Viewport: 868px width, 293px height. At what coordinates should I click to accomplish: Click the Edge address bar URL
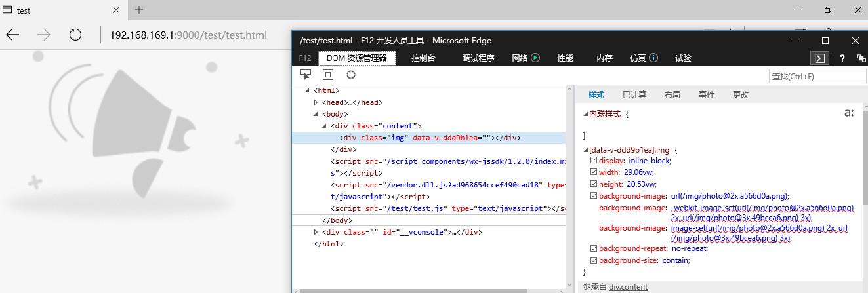click(188, 35)
